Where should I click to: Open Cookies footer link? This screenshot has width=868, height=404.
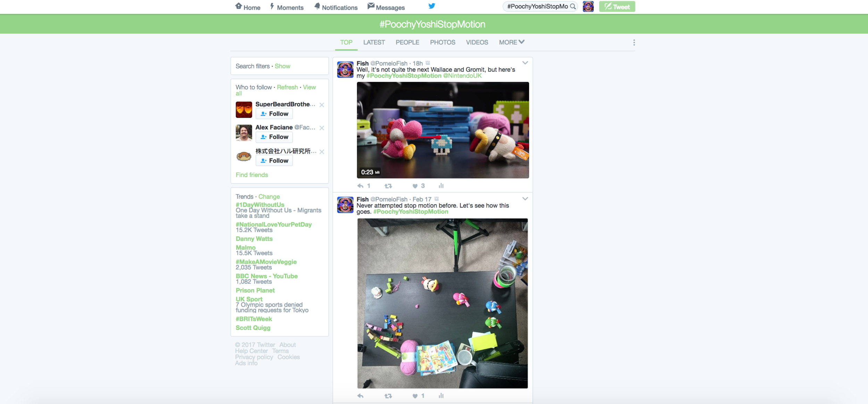point(289,357)
